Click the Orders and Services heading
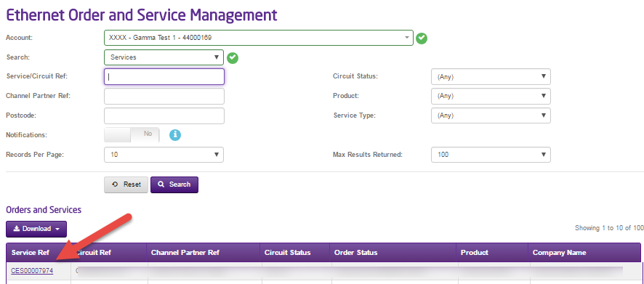The height and width of the screenshot is (284, 644). [44, 210]
